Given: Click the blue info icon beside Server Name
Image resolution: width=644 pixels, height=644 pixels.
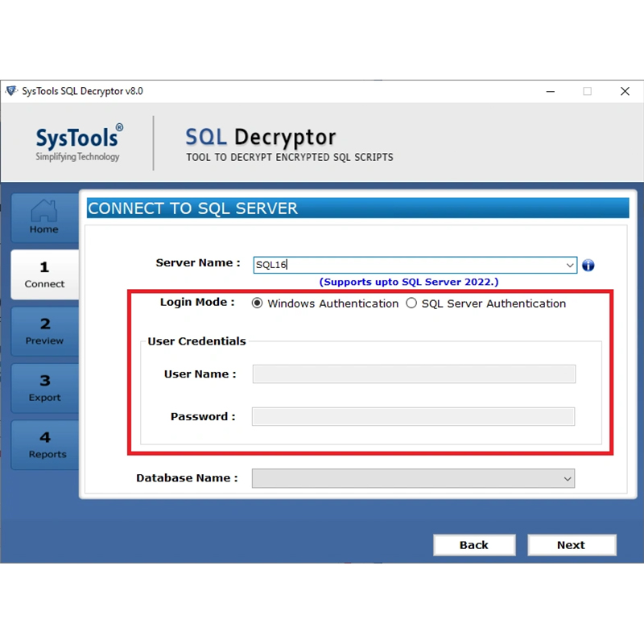Looking at the screenshot, I should pyautogui.click(x=588, y=266).
